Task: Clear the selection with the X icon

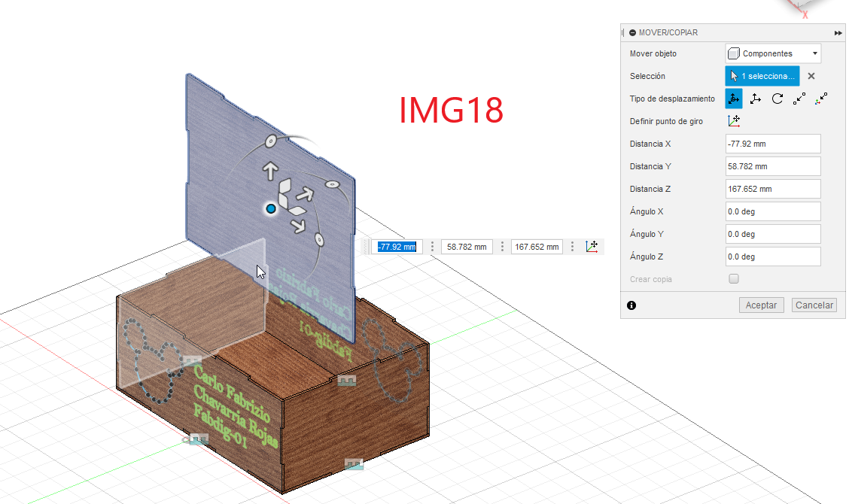Action: pos(811,76)
